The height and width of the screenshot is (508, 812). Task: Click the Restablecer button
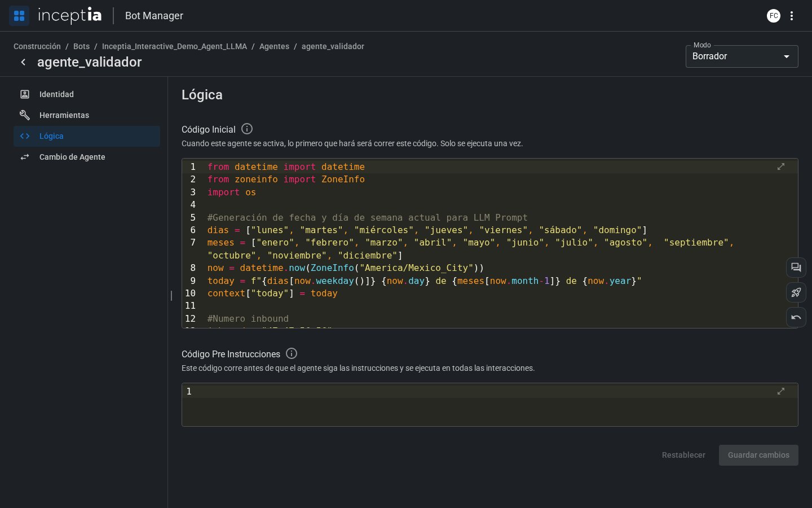[x=683, y=455]
